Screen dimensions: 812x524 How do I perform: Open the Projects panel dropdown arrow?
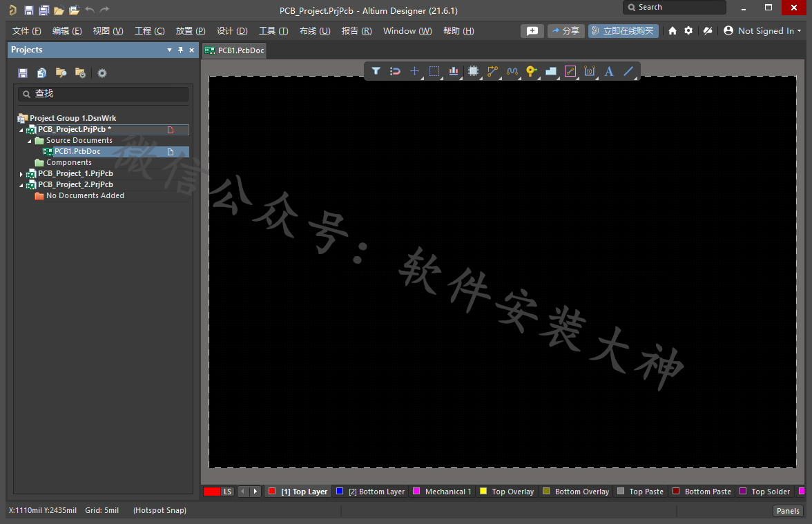pos(169,50)
